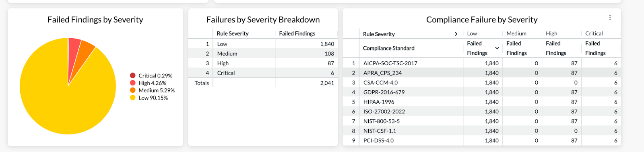
Task: Toggle the Medium legend orange dot
Action: [133, 90]
